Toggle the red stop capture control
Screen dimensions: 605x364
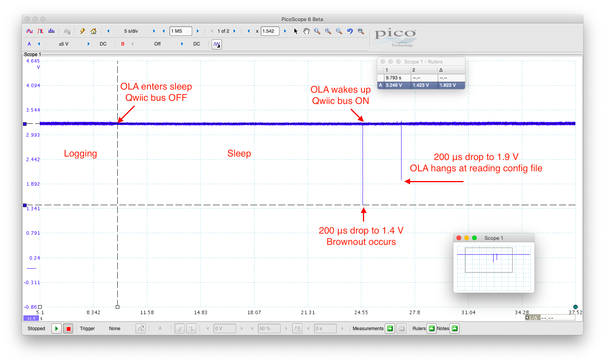(68, 328)
